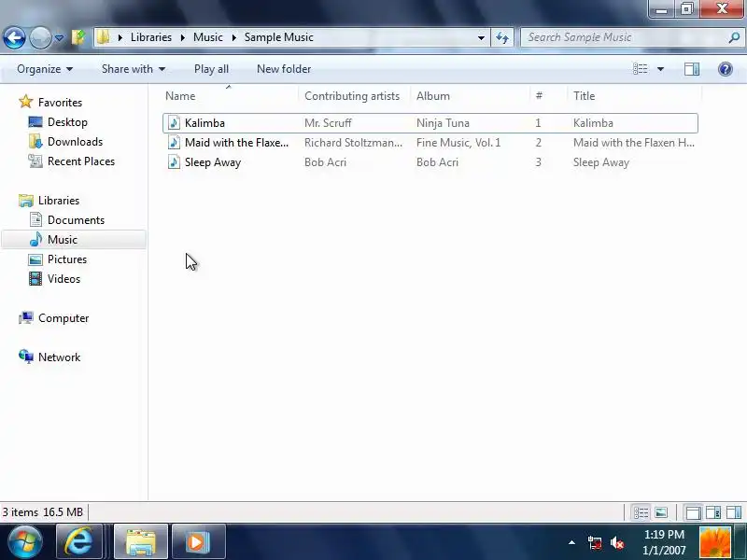Screen dimensions: 747x560
Task: Open the previous locations dropdown in address bar
Action: (481, 37)
